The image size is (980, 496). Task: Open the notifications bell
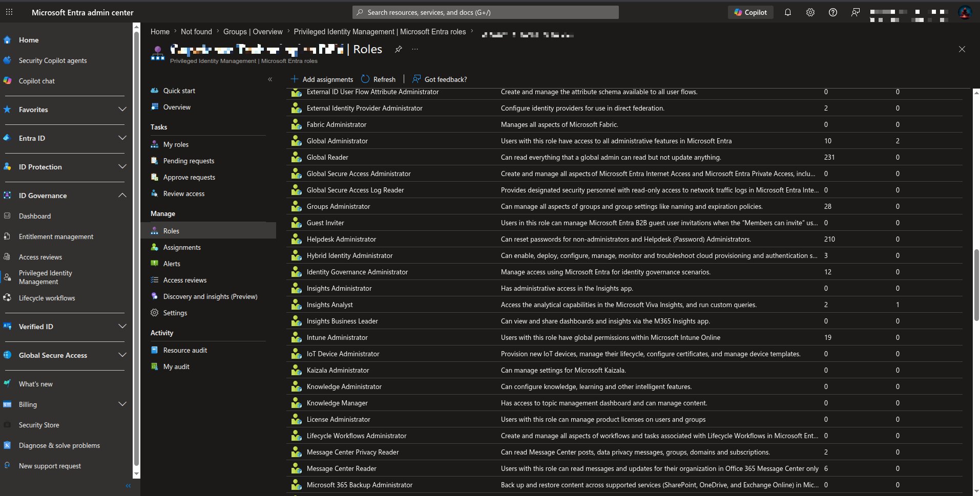tap(788, 12)
